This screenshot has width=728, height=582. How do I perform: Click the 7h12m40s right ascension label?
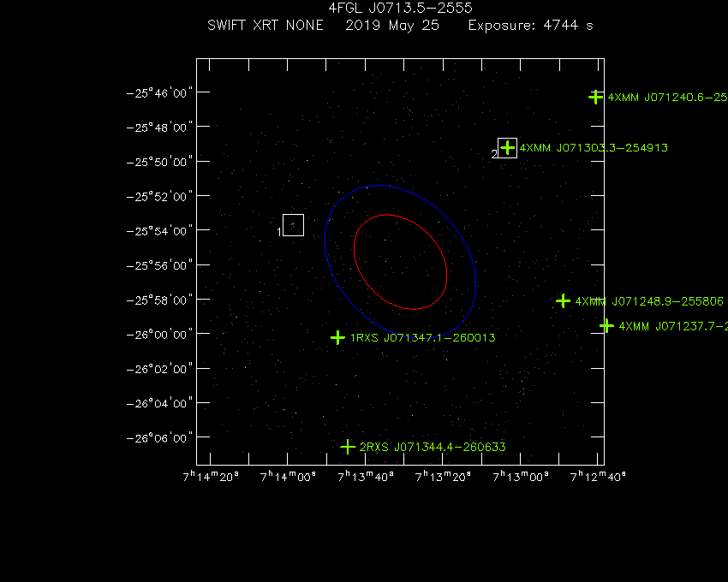[x=598, y=477]
